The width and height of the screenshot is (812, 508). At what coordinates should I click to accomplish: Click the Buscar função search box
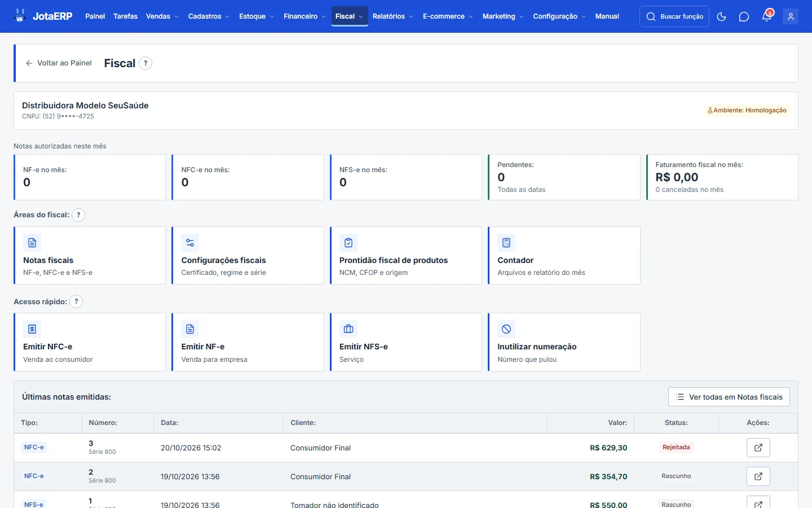[674, 16]
